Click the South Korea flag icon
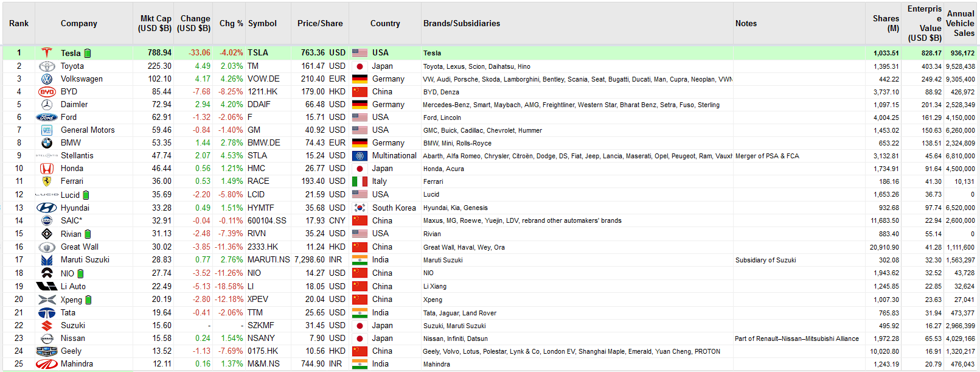The height and width of the screenshot is (372, 980). click(360, 208)
